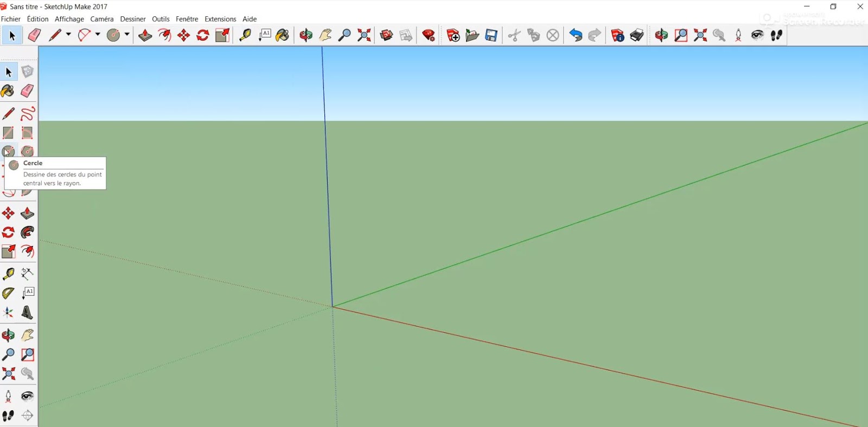Undo the last action
Viewport: 868px width, 427px height.
[576, 35]
